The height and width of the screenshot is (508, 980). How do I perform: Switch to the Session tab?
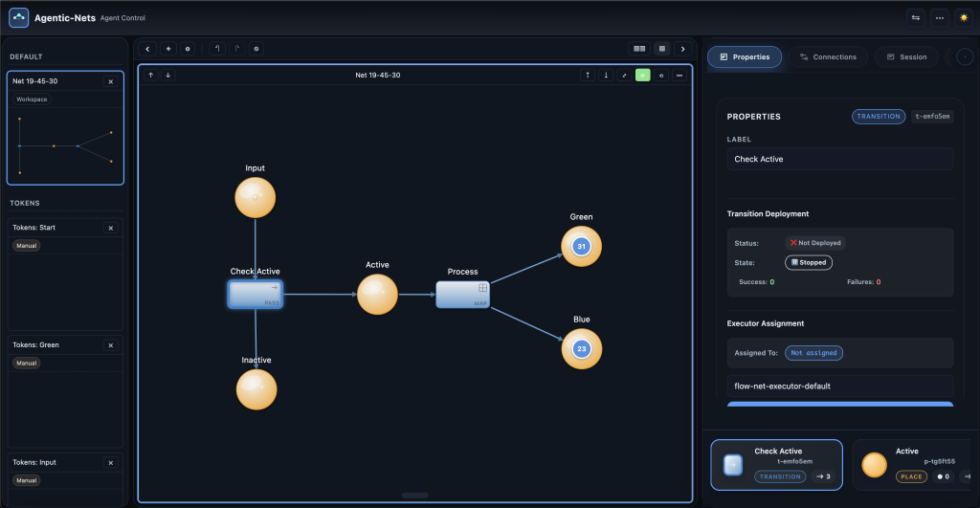coord(906,56)
